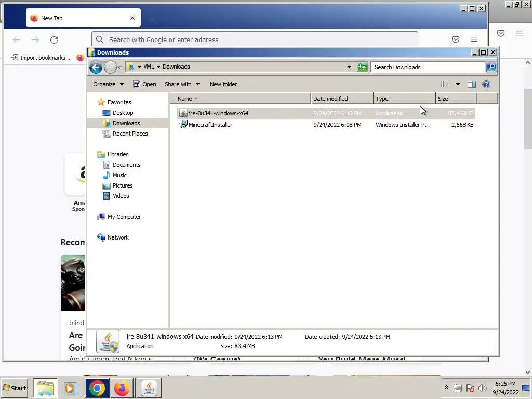Select Libraries in navigation pane
Screen dimensions: 532x399
coord(118,154)
